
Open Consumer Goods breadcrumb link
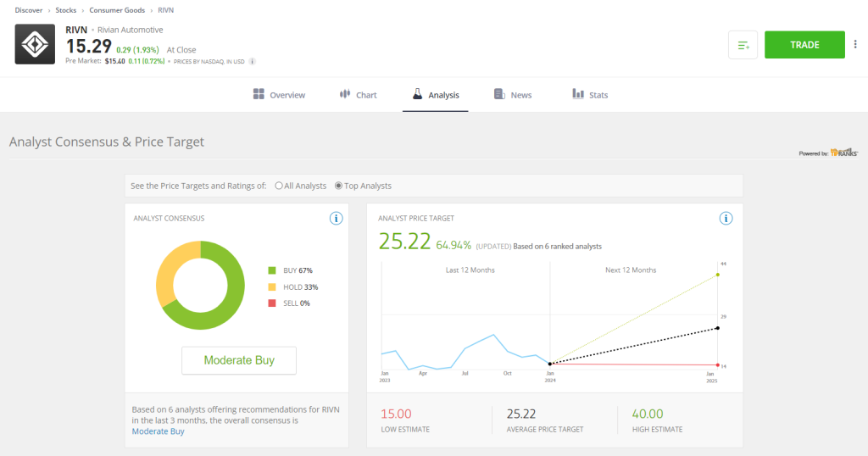117,10
